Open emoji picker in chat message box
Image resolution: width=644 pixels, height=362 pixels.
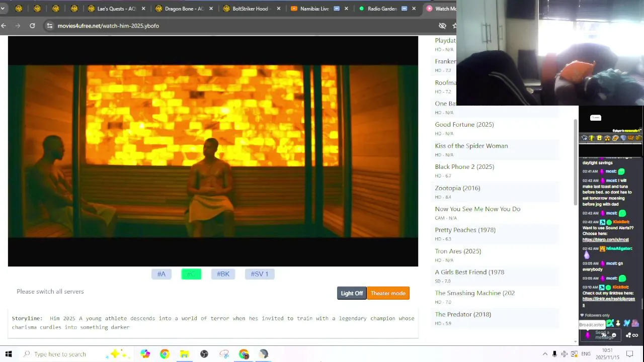click(614, 335)
